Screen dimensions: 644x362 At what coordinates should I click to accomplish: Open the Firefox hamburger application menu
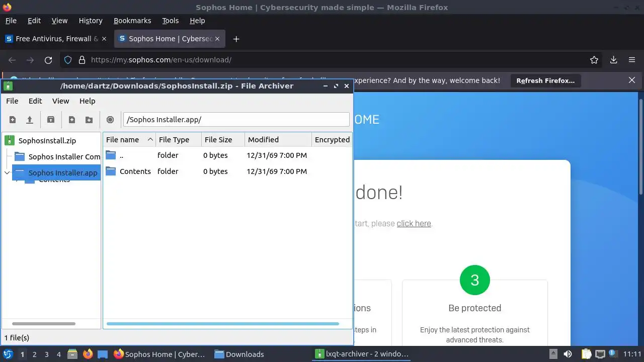632,60
